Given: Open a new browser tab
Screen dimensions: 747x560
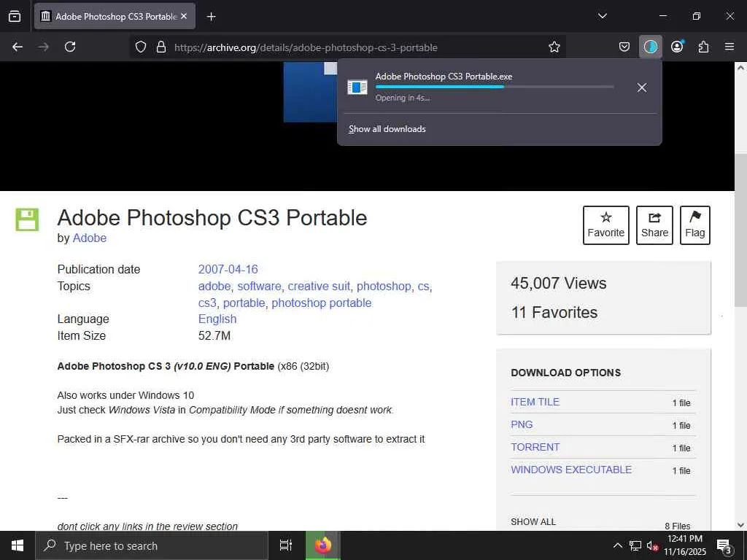Looking at the screenshot, I should 211,17.
